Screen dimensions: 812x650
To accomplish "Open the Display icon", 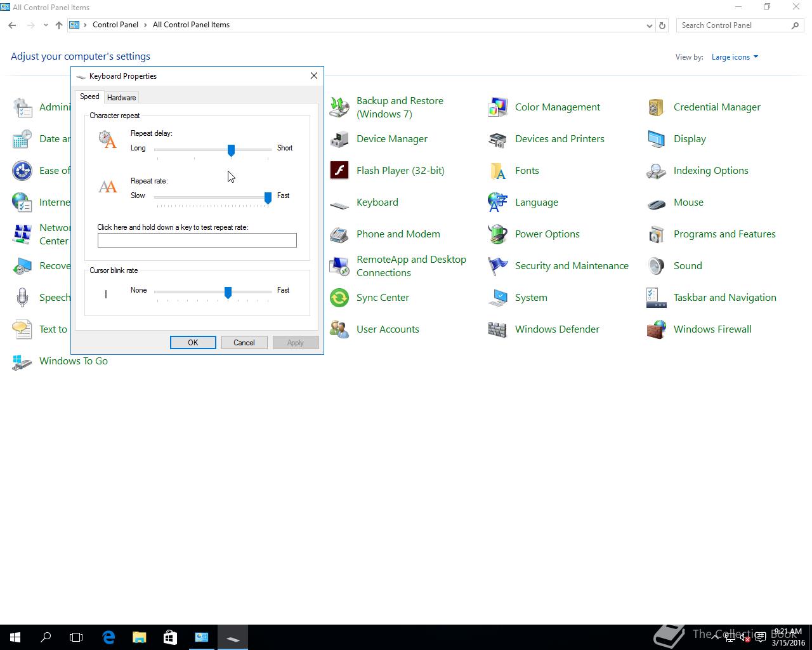I will [657, 139].
